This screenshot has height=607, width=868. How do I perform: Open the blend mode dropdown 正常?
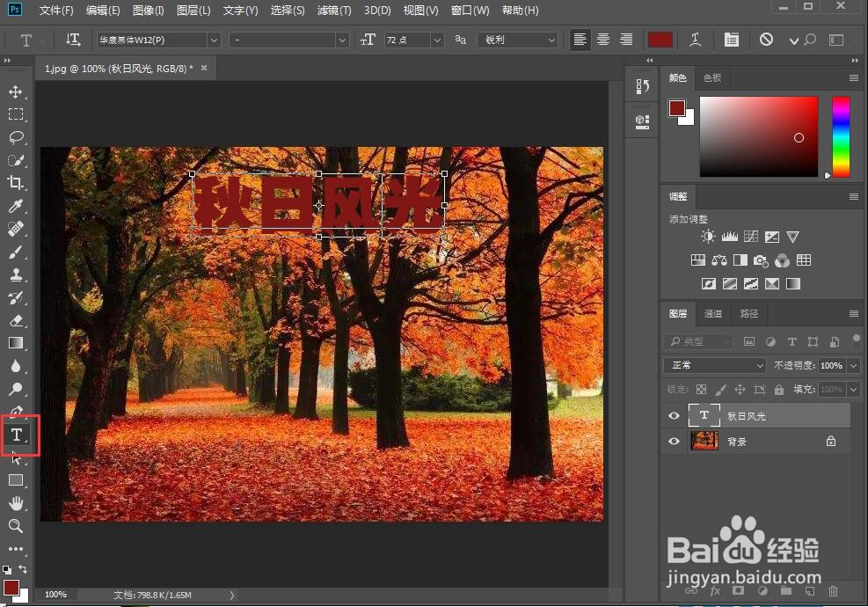point(715,366)
